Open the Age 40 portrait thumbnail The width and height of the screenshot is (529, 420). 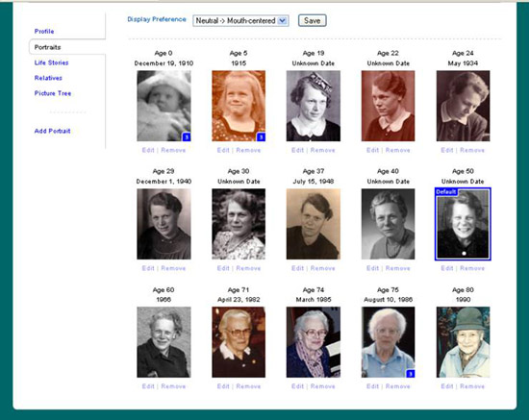click(388, 224)
